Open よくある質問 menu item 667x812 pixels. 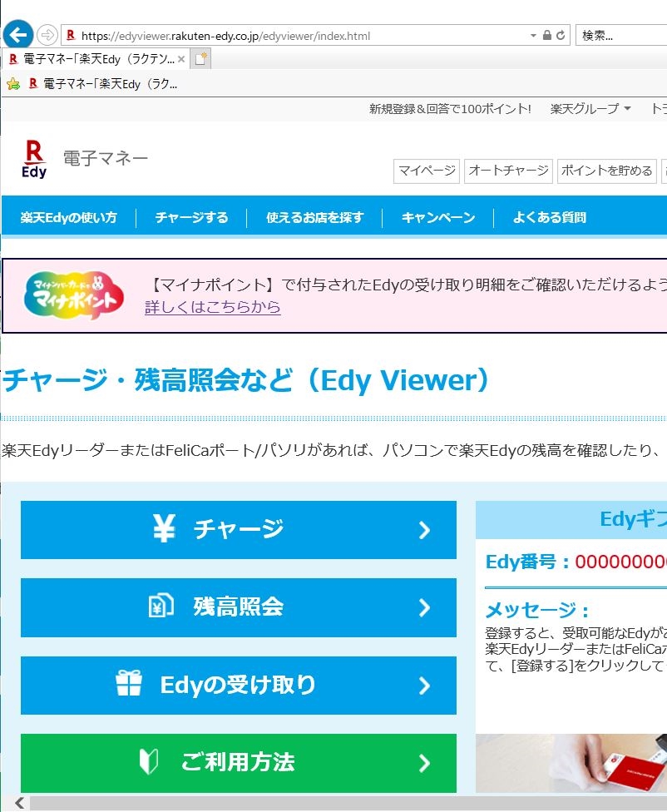[x=550, y=217]
